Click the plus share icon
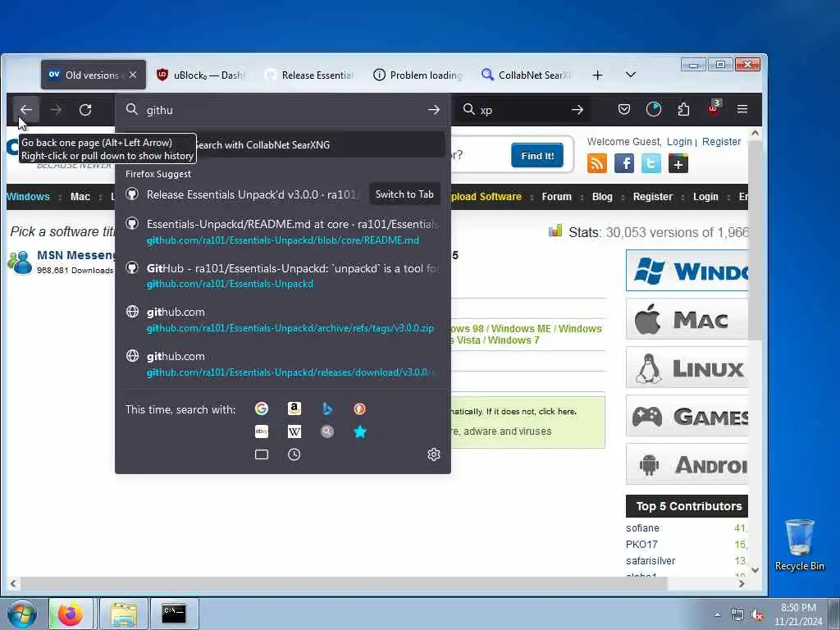This screenshot has width=840, height=630. coord(678,163)
